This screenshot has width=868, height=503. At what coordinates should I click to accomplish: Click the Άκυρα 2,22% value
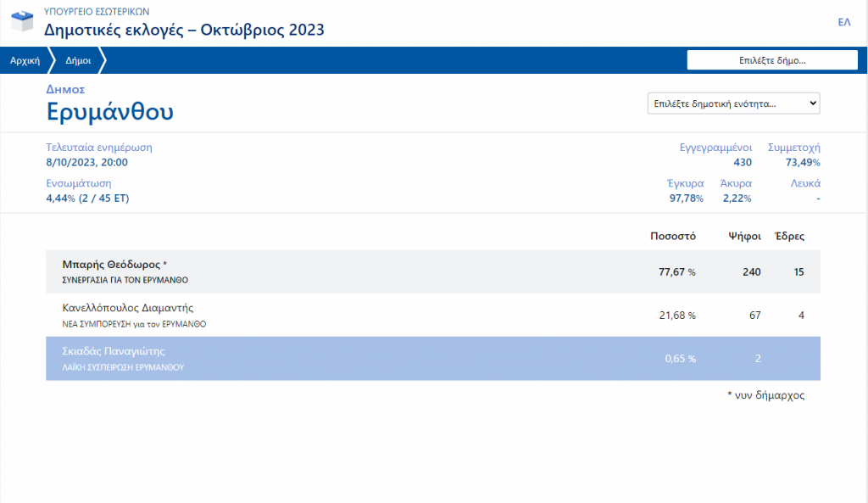point(737,198)
